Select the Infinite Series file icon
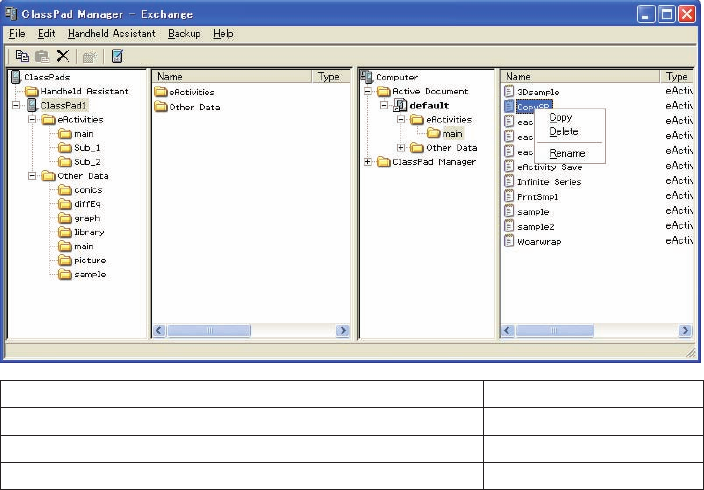Viewport: 704px width, 490px height. [509, 181]
